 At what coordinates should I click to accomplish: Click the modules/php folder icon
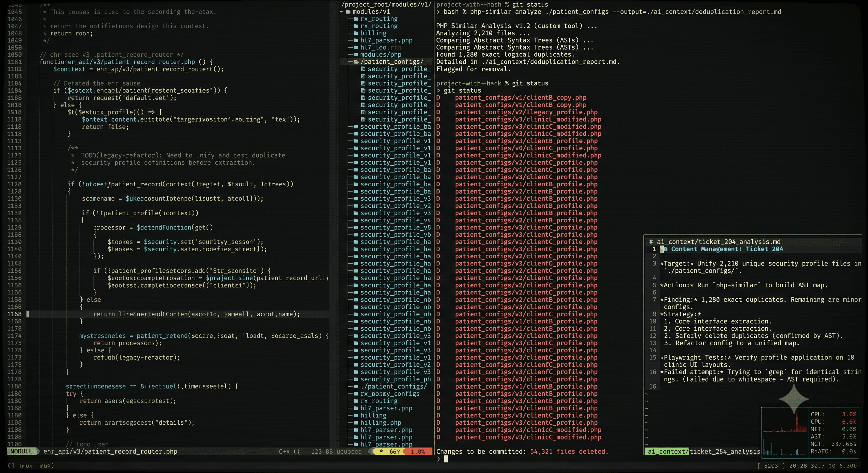[355, 55]
